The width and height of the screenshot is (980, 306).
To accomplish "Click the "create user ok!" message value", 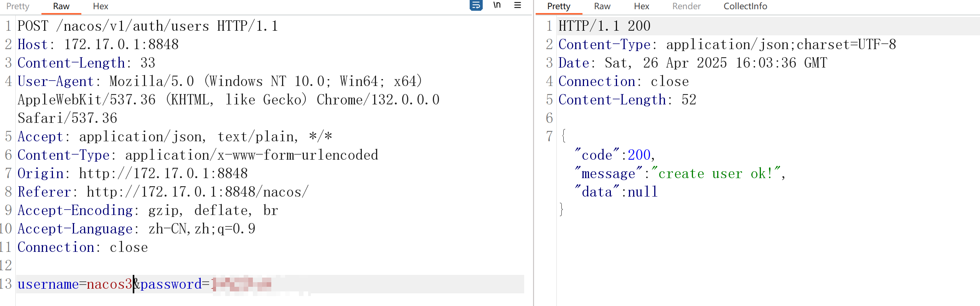I will tap(716, 174).
